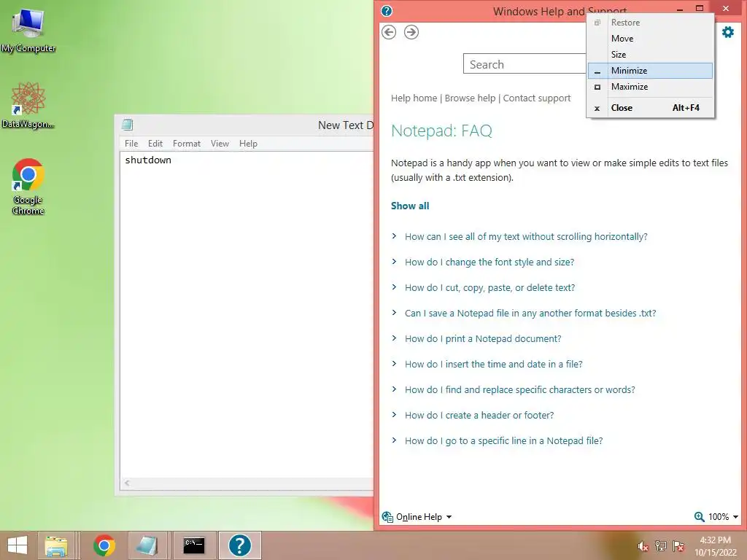747x560 pixels.
Task: Open Chrome from the taskbar
Action: pyautogui.click(x=104, y=545)
